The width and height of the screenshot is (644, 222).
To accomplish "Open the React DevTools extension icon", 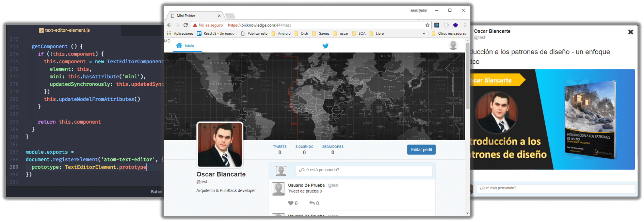I will pyautogui.click(x=437, y=25).
